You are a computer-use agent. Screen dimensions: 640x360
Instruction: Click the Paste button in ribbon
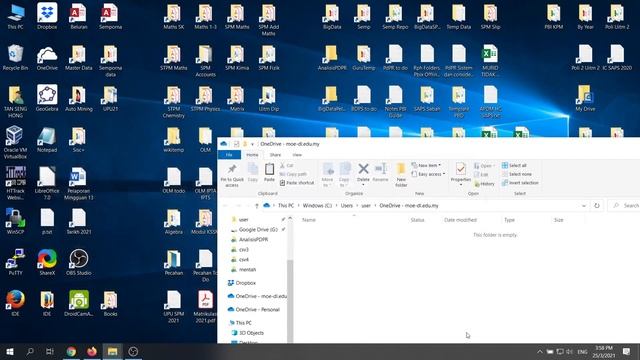[269, 172]
